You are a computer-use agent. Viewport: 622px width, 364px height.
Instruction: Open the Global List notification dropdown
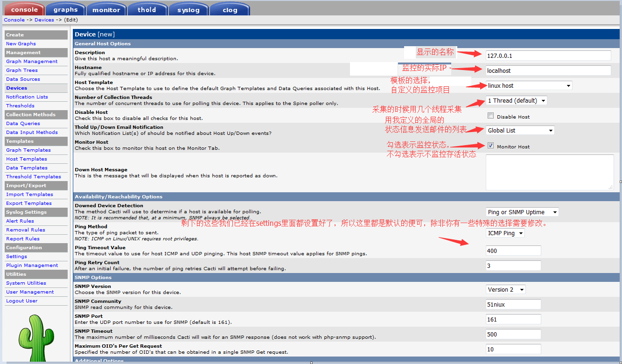tap(520, 131)
